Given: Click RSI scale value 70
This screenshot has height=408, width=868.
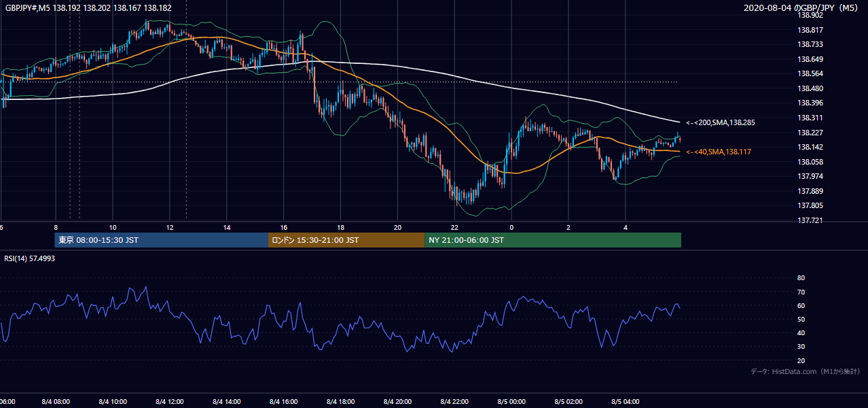Looking at the screenshot, I should coord(801,292).
